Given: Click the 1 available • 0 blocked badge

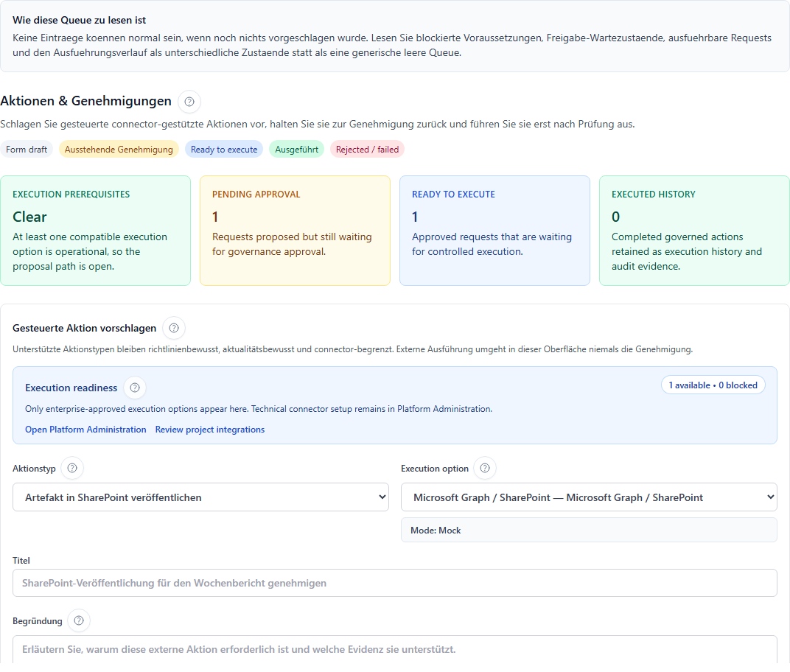Looking at the screenshot, I should pos(713,385).
